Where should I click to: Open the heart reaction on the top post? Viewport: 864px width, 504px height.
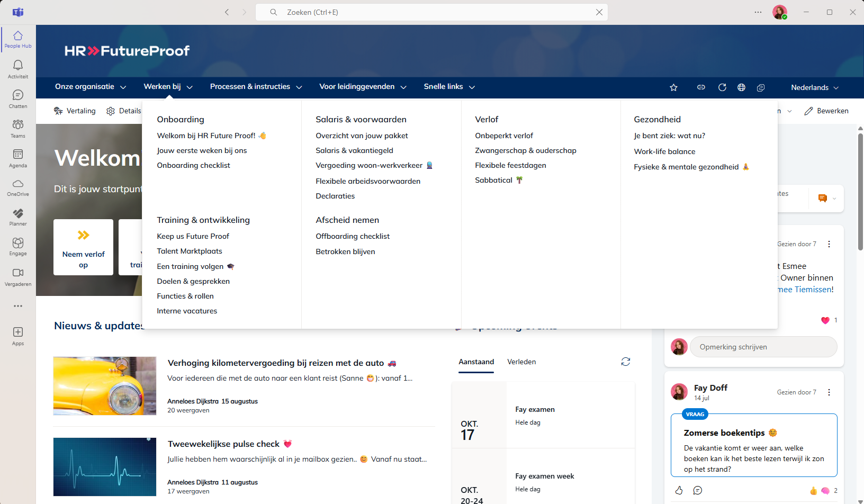coord(825,320)
